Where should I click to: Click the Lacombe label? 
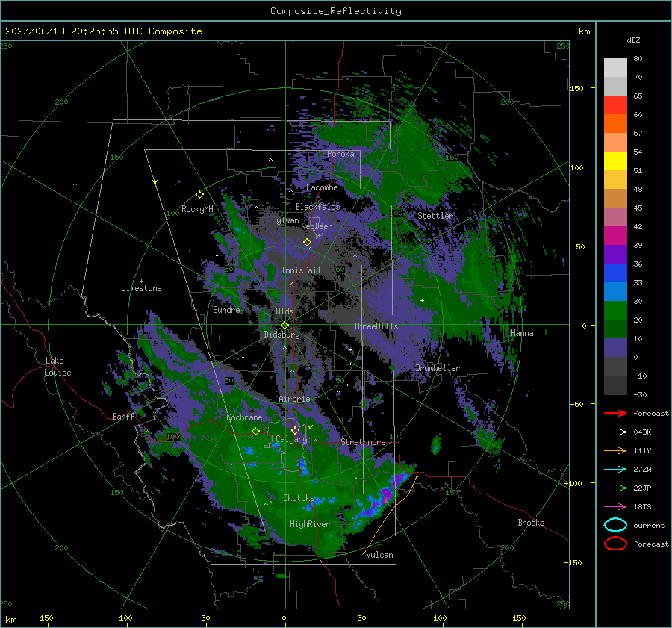(322, 187)
